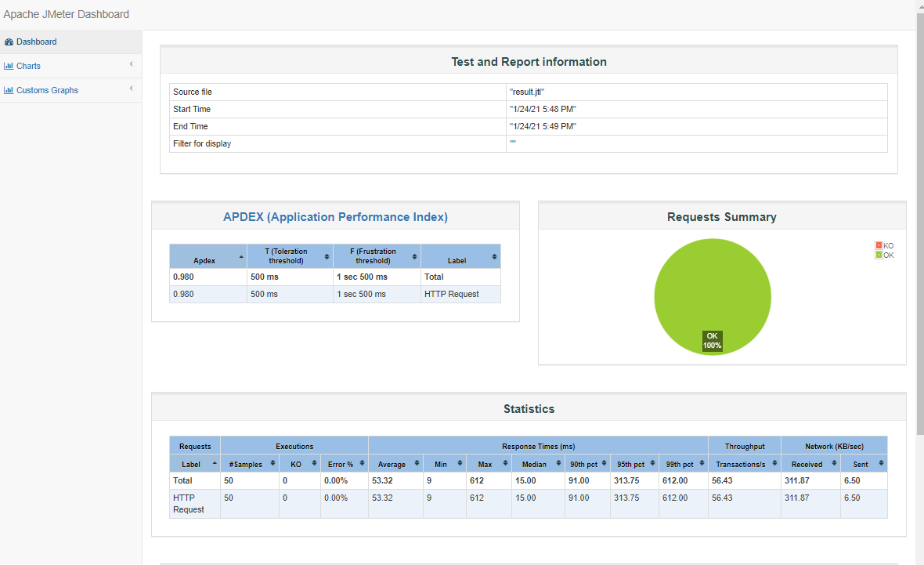The width and height of the screenshot is (924, 565).
Task: Sort Statistics by 99th pct arrows
Action: tap(702, 463)
